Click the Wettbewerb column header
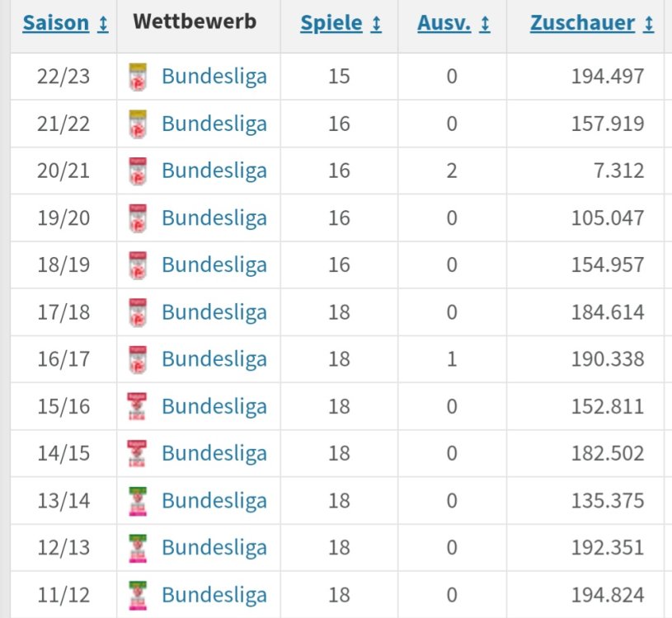The image size is (672, 618). coord(195,22)
